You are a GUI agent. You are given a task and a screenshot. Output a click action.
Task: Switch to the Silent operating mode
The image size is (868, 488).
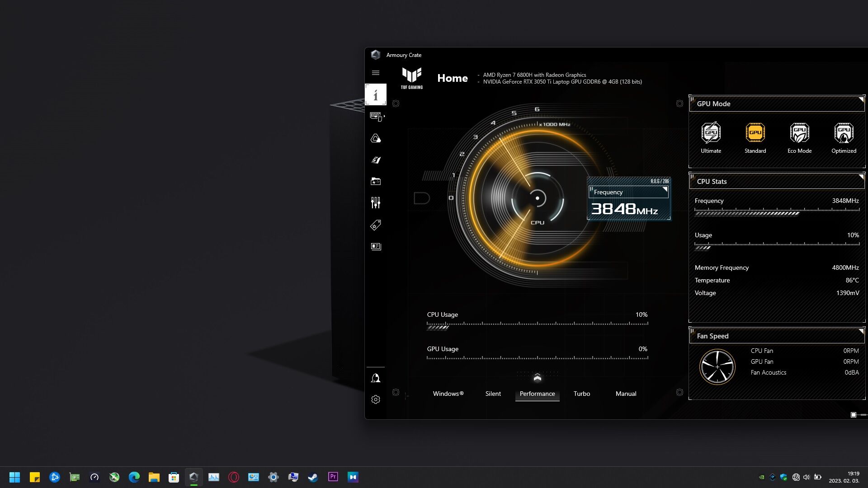tap(493, 394)
